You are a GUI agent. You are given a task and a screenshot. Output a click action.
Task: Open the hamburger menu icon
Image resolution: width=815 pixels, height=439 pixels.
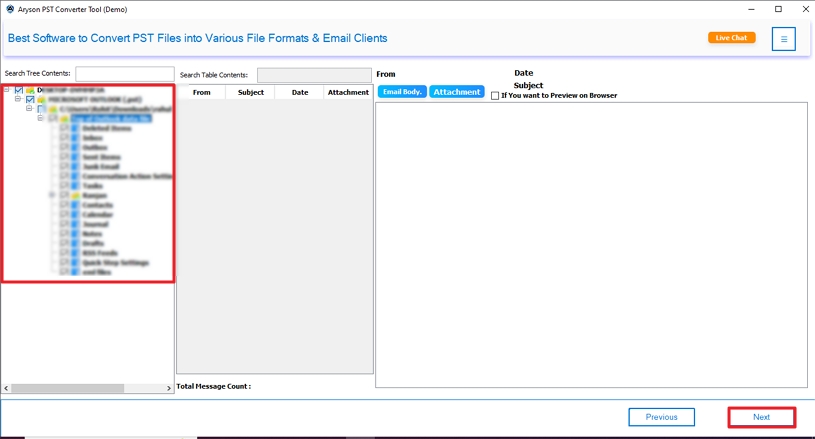tap(783, 39)
